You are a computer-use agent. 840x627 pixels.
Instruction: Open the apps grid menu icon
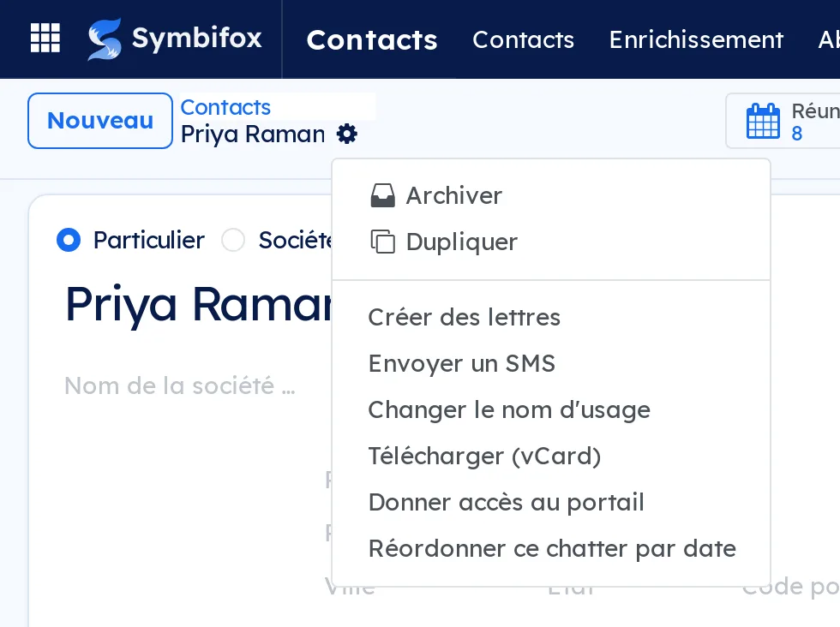[45, 38]
